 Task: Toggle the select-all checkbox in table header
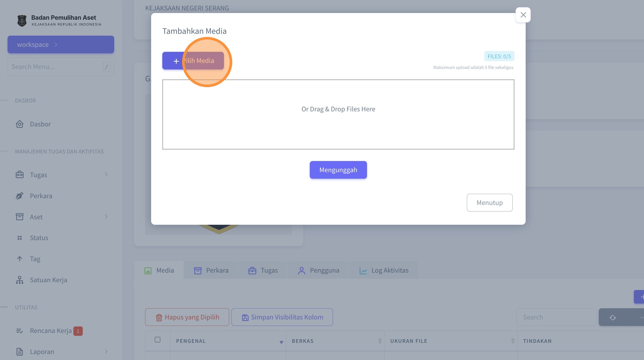pos(157,340)
